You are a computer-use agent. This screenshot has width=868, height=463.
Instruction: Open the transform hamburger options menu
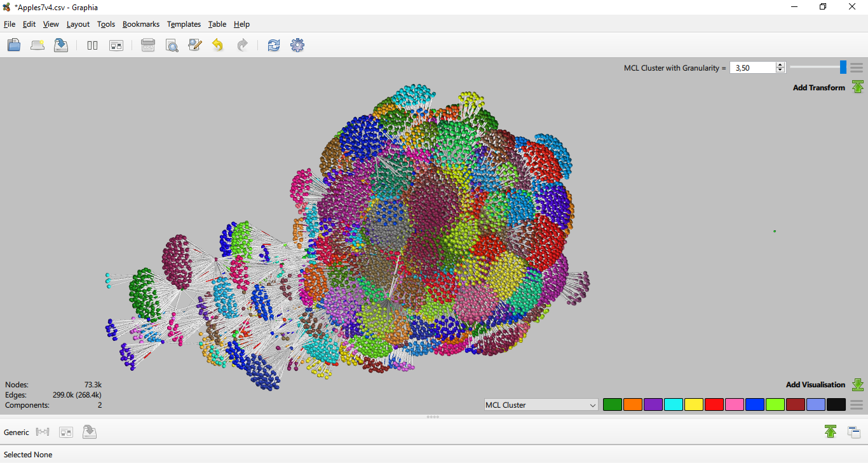[857, 67]
